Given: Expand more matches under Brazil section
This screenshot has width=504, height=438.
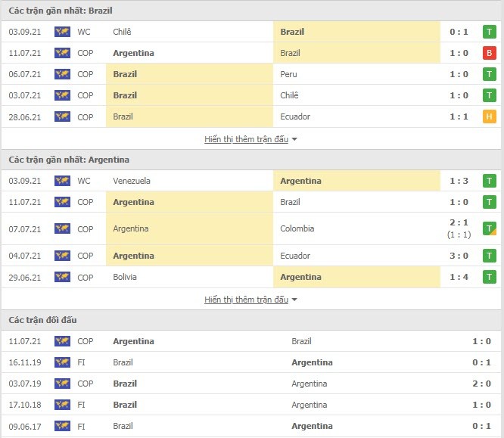Looking at the screenshot, I should tap(246, 139).
